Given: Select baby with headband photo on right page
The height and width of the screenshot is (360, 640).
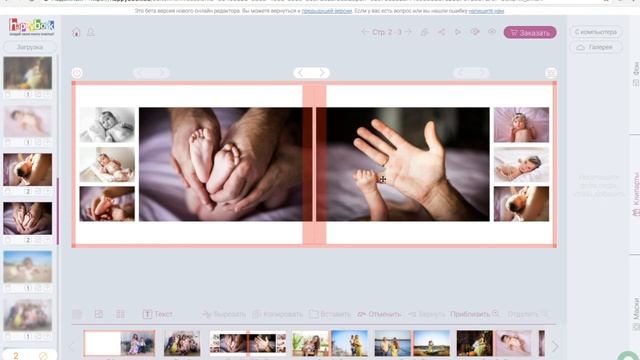Looking at the screenshot, I should [521, 125].
